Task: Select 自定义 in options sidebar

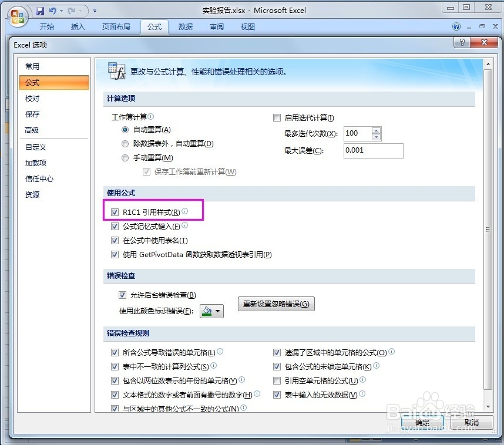Action: pos(54,147)
